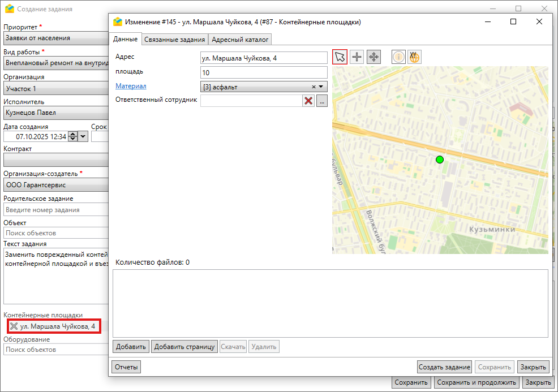Click the object info map icon
Screen dimensions: 558x392
pyautogui.click(x=398, y=57)
